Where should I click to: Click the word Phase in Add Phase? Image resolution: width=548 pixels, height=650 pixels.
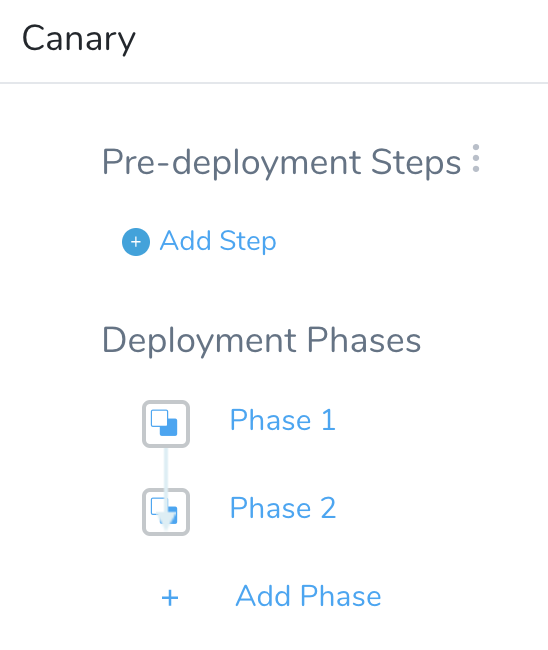341,596
